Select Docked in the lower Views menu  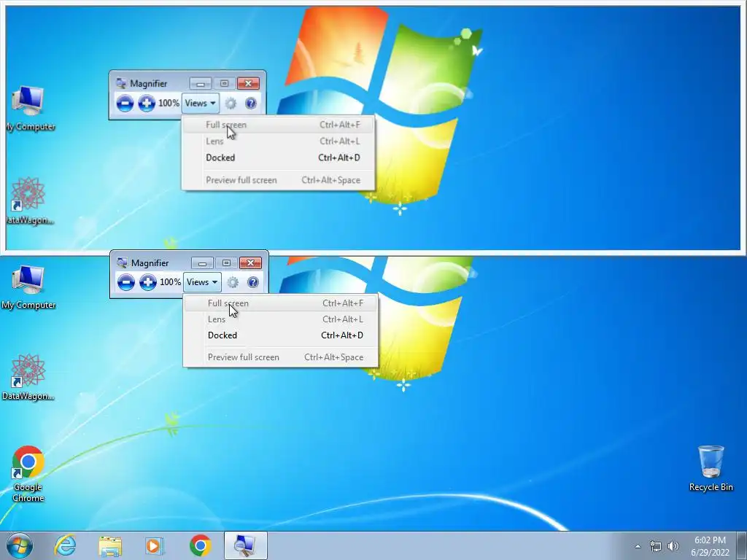[x=281, y=335]
